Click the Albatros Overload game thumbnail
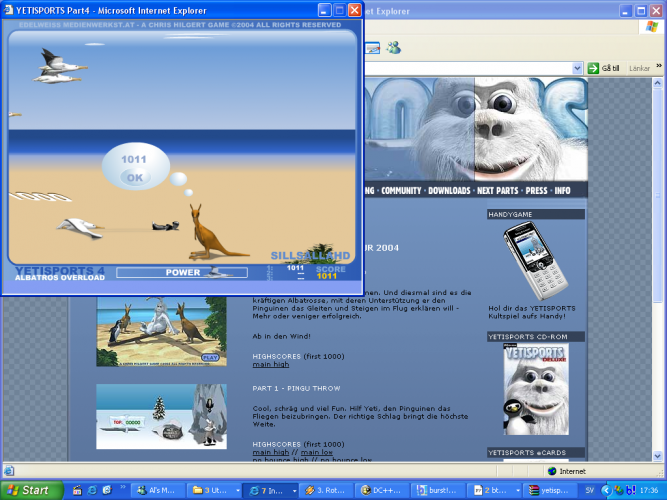This screenshot has height=500, width=667. (160, 331)
